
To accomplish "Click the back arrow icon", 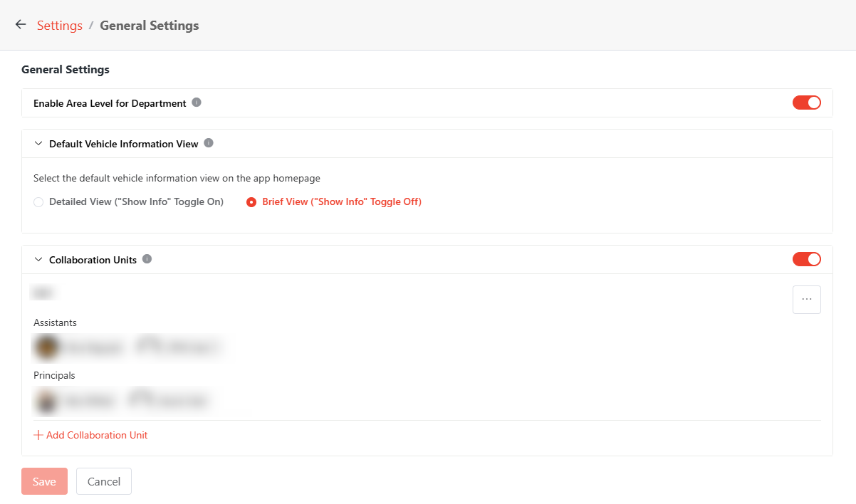I will pyautogui.click(x=21, y=25).
